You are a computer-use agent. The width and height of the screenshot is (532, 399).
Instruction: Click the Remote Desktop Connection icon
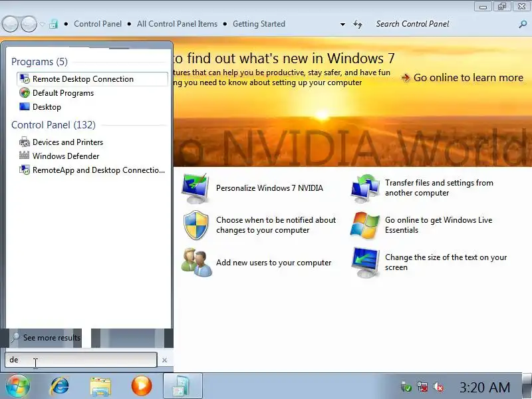(25, 78)
